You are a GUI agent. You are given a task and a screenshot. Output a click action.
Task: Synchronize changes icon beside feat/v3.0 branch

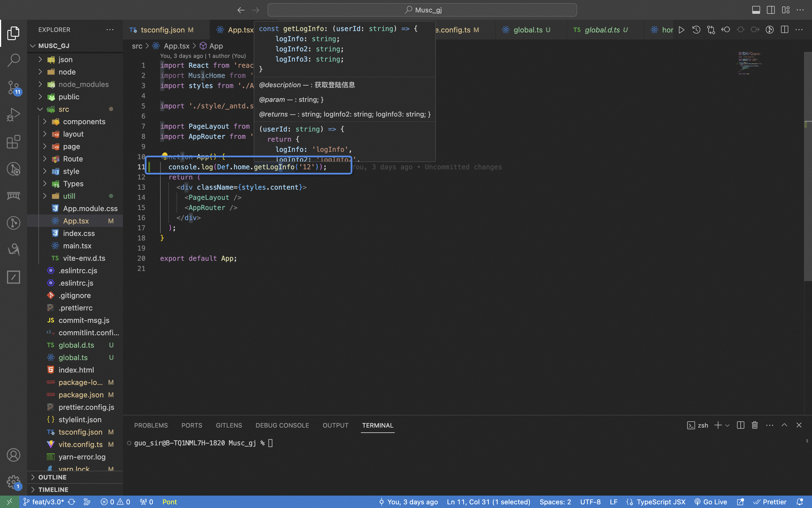pyautogui.click(x=71, y=502)
